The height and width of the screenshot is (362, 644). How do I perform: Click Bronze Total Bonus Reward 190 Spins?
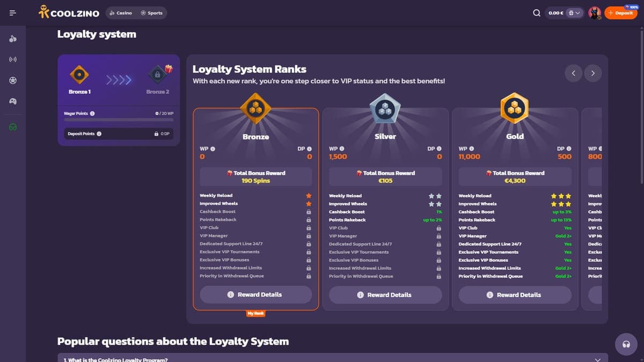click(255, 177)
